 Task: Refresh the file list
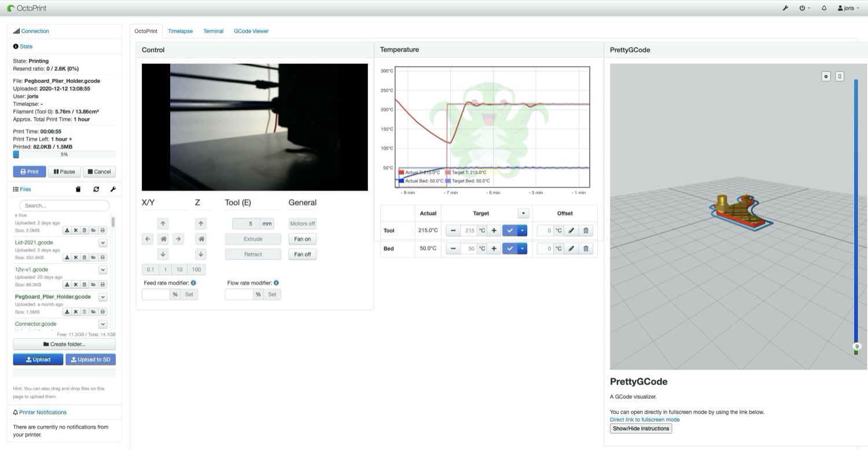coord(96,189)
